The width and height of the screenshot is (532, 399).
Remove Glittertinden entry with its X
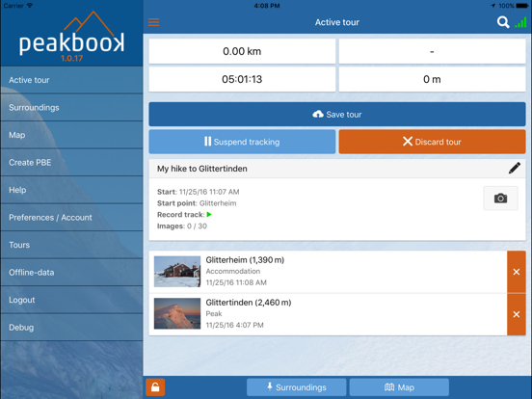coord(516,314)
